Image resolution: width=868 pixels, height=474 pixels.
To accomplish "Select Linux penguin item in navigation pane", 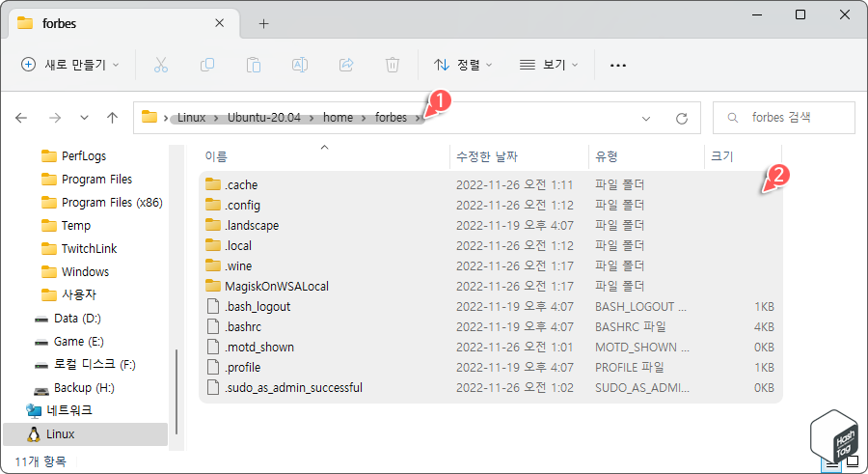I will coord(85,434).
